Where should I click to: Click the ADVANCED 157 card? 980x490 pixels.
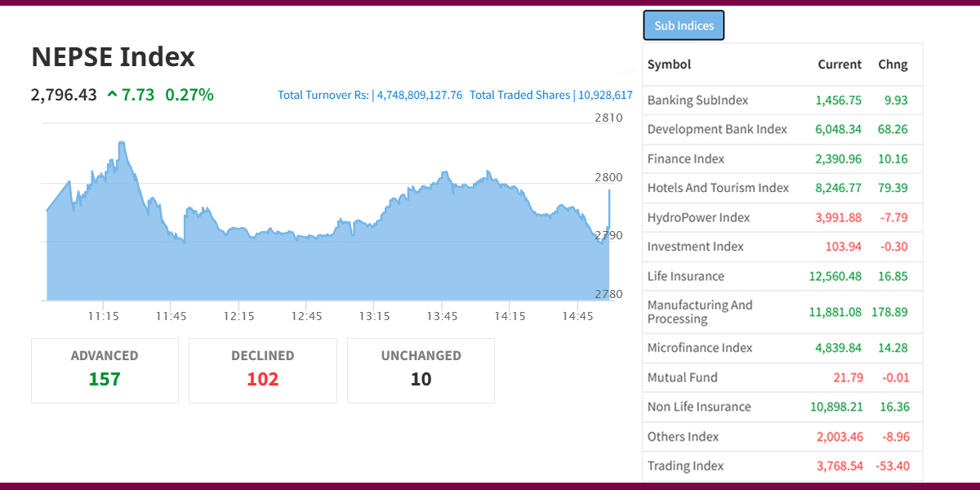coord(105,370)
